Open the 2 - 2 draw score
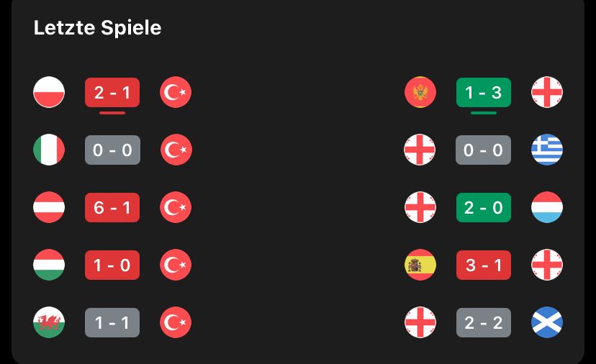Screen dimensions: 596x364 coord(484,322)
